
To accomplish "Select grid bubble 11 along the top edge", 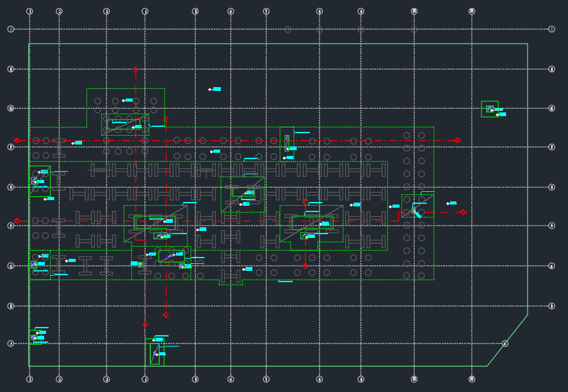I will pyautogui.click(x=471, y=11).
